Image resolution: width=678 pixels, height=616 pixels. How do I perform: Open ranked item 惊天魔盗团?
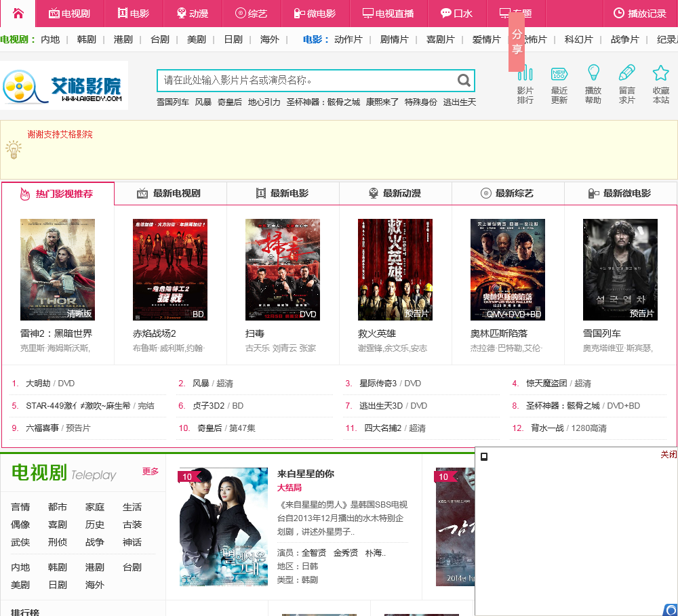pyautogui.click(x=546, y=384)
